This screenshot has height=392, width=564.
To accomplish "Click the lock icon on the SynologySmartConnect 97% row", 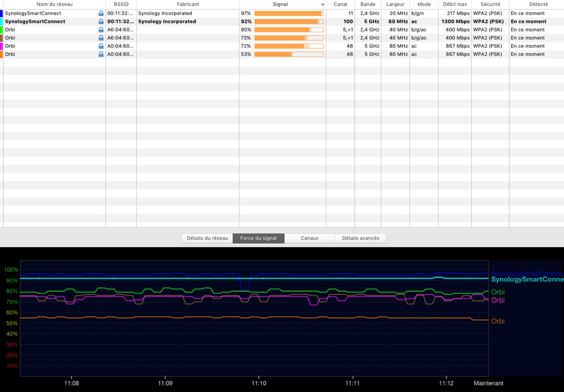I will [x=101, y=14].
